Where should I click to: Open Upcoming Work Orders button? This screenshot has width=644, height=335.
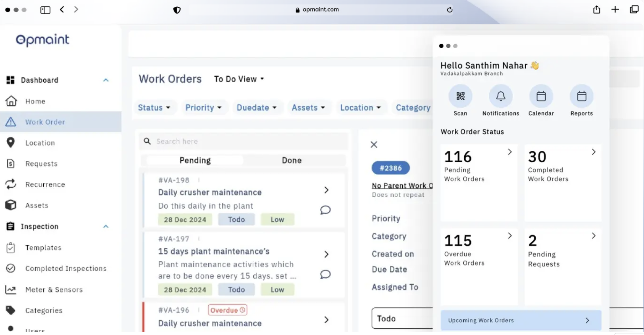521,320
